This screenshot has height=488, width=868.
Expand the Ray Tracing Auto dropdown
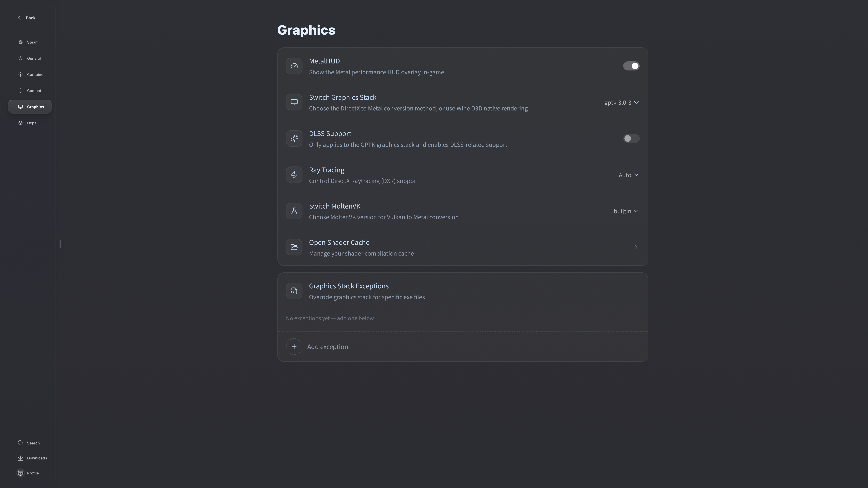[628, 175]
